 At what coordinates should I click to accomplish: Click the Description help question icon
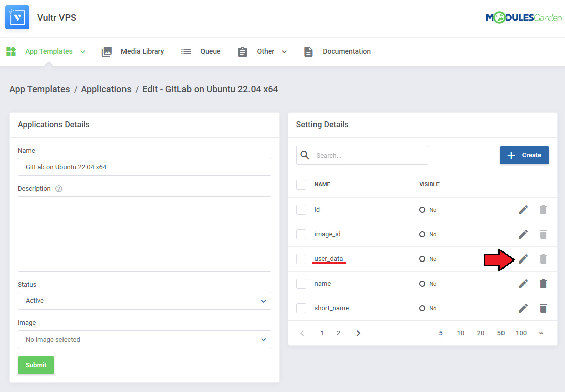pyautogui.click(x=59, y=189)
